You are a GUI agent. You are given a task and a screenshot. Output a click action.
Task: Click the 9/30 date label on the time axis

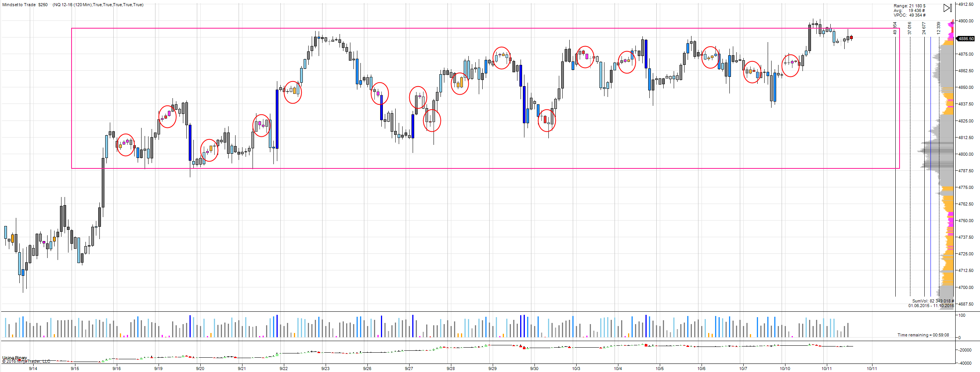(x=534, y=369)
